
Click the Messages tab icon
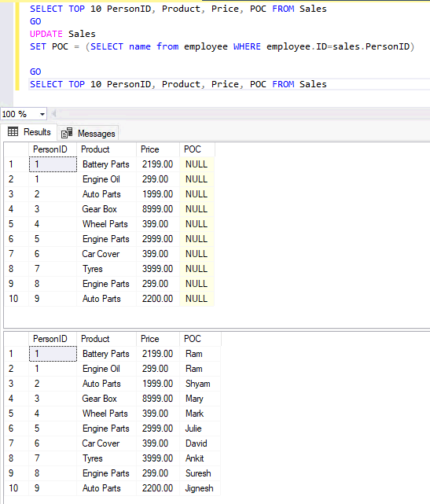pyautogui.click(x=67, y=133)
